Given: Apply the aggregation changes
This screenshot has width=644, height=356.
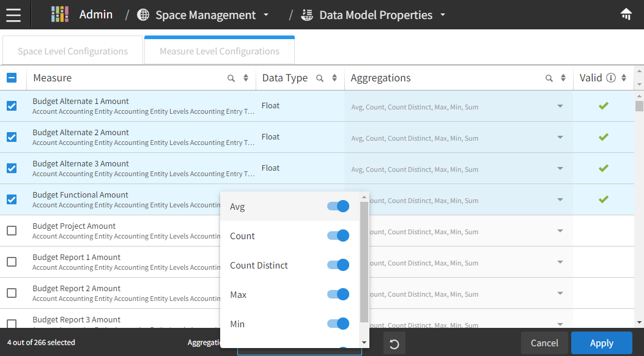Looking at the screenshot, I should (x=601, y=343).
